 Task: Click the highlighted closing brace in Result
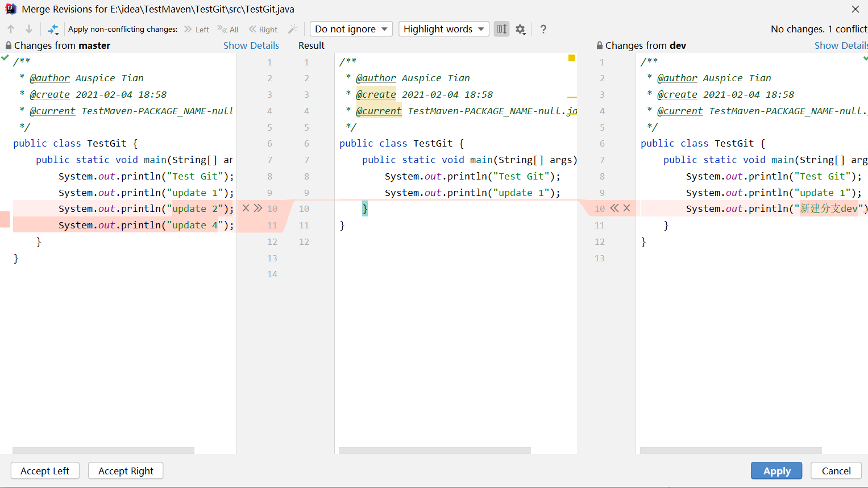365,208
